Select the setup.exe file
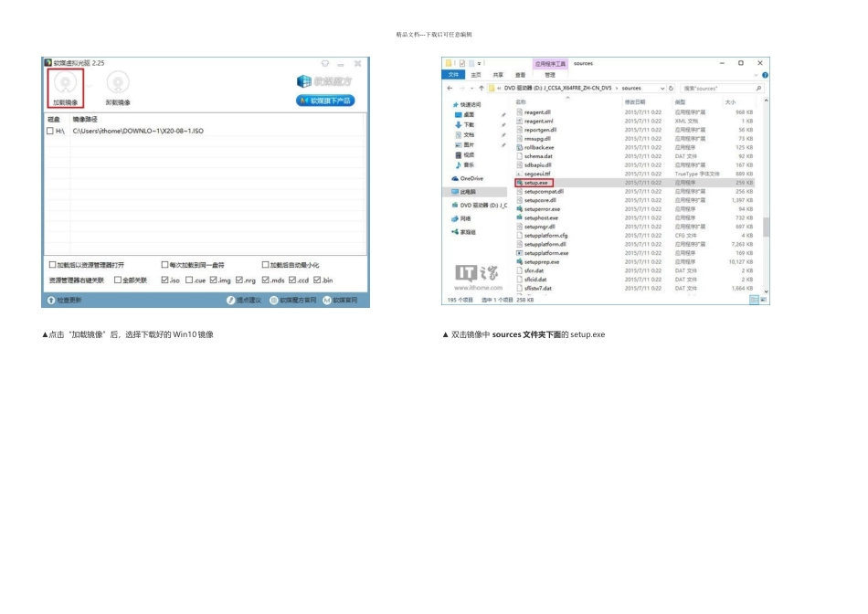This screenshot has height=614, width=868. pyautogui.click(x=535, y=183)
